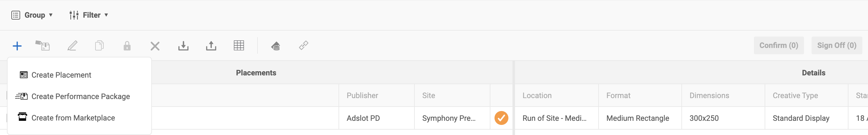Open the grid table view icon
This screenshot has width=868, height=135.
point(239,45)
